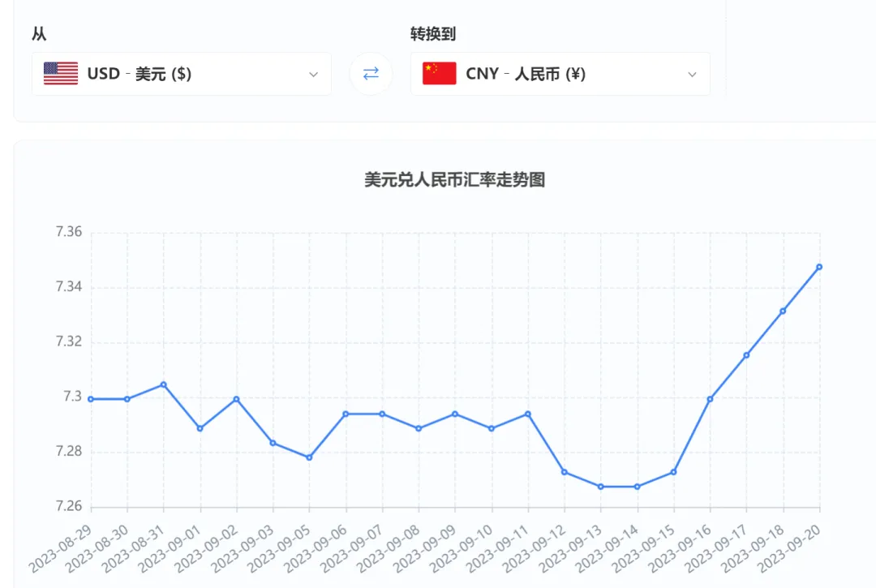Click the China flag icon
Viewport: 876px width, 588px height.
[439, 74]
